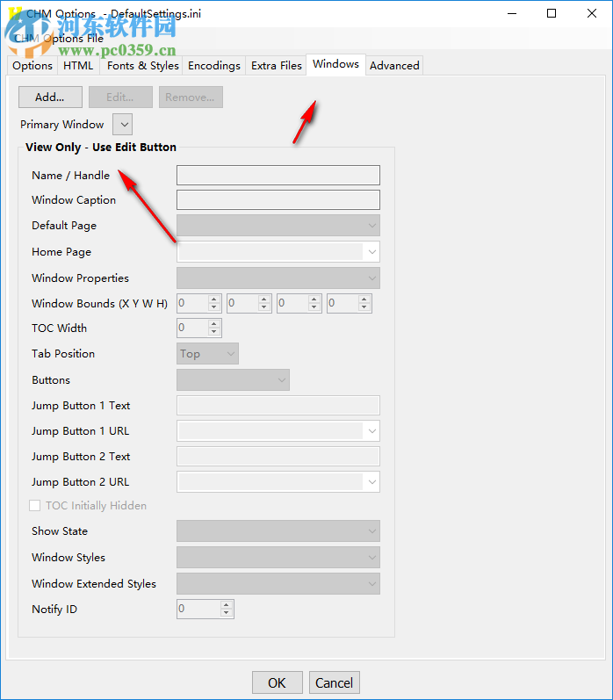Decrease the Window Bounds H value

(364, 307)
